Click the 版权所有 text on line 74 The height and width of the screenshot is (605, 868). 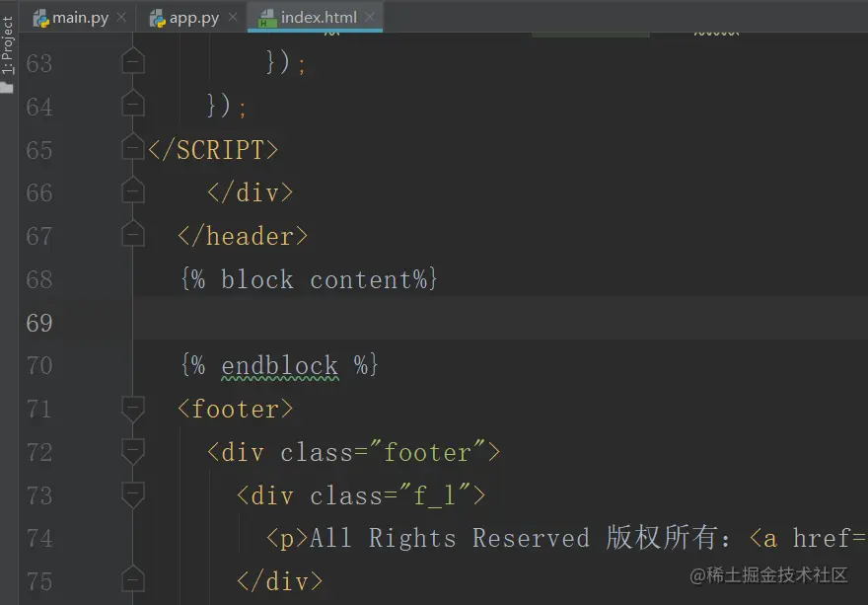tap(662, 538)
